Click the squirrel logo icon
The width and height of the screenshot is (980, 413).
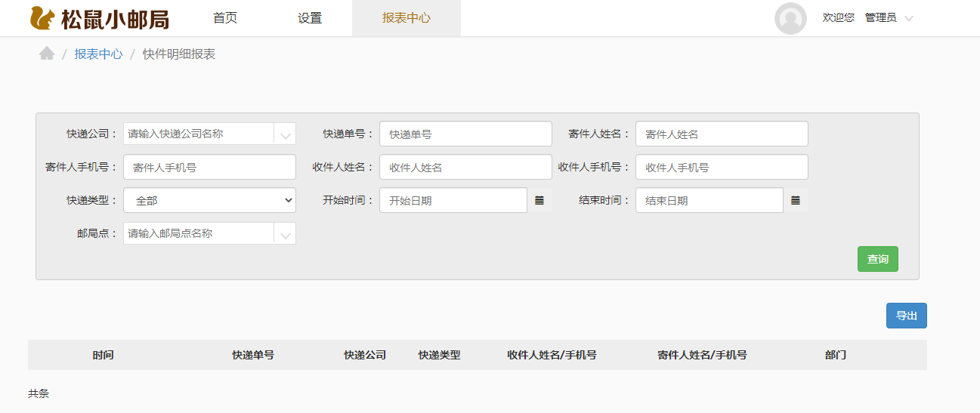pos(42,18)
